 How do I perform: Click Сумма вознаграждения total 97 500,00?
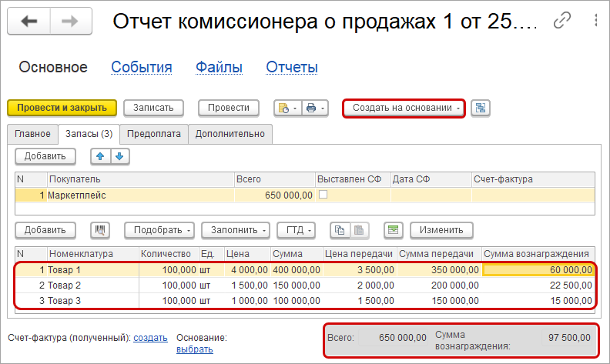point(567,338)
